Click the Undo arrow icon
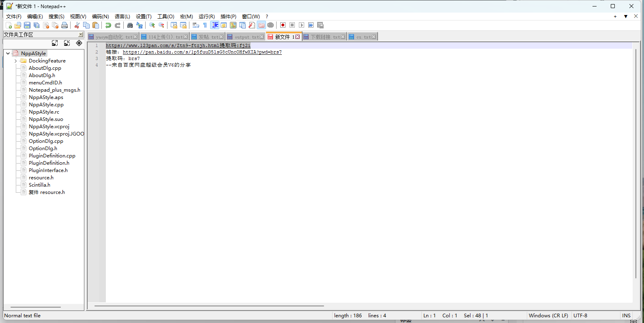The width and height of the screenshot is (644, 323). point(108,25)
